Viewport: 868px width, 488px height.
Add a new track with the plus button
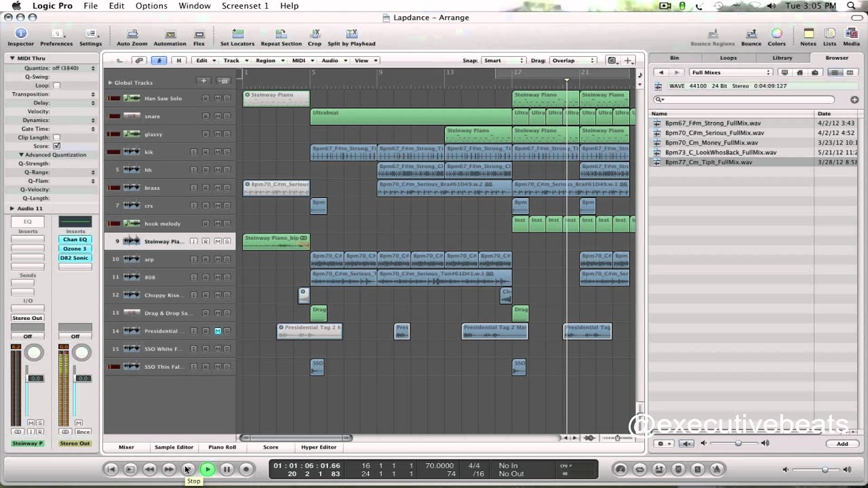(x=203, y=81)
